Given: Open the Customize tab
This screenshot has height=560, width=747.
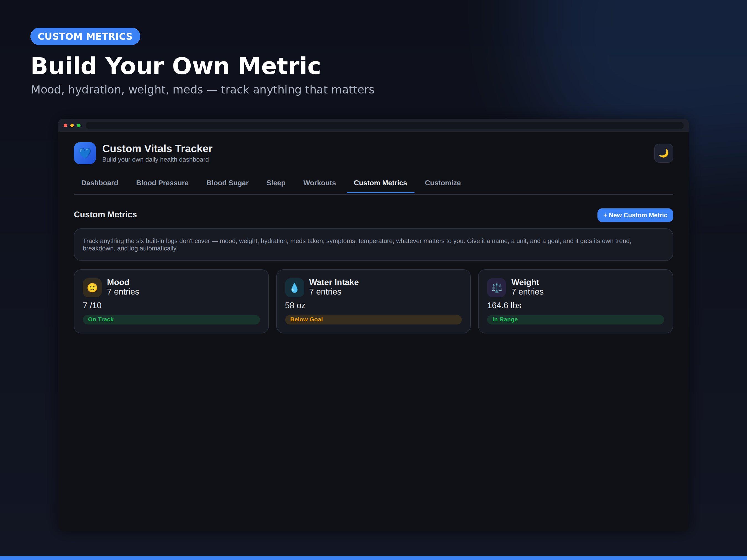Looking at the screenshot, I should 442,183.
